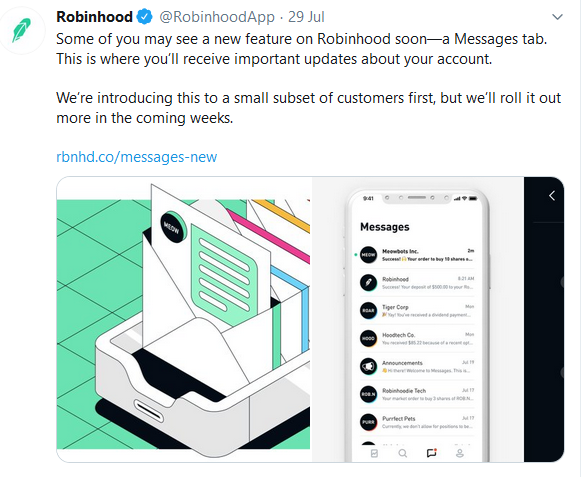This screenshot has width=582, height=477.
Task: Click the HOOD avatar for Hoodtech Co.
Action: tap(368, 339)
